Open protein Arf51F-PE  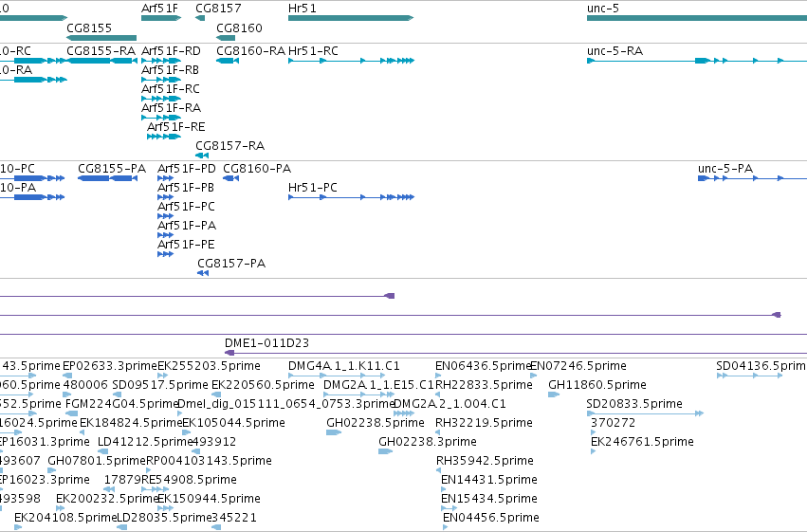[186, 245]
